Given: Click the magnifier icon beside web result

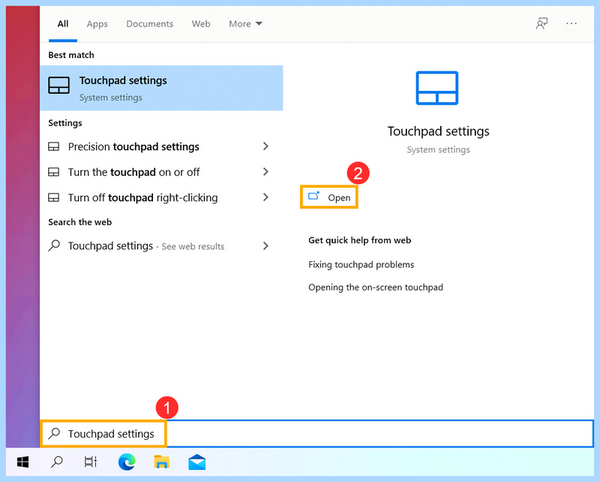Looking at the screenshot, I should click(x=54, y=246).
